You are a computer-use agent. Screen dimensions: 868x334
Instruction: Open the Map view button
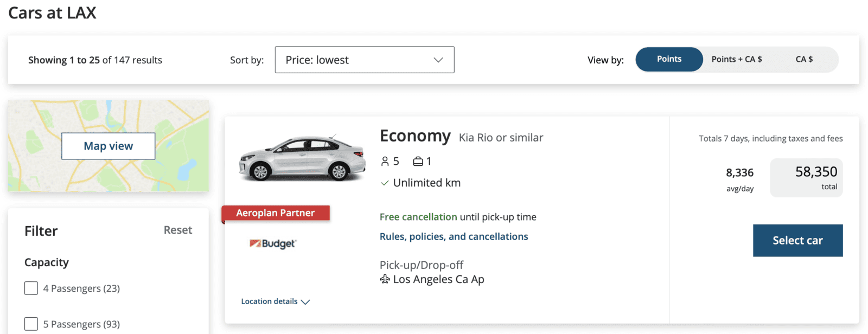tap(108, 146)
